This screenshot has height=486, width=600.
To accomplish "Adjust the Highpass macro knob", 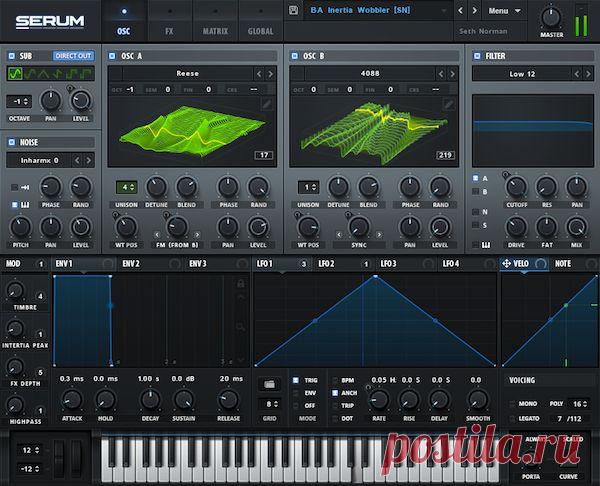I will pos(15,406).
